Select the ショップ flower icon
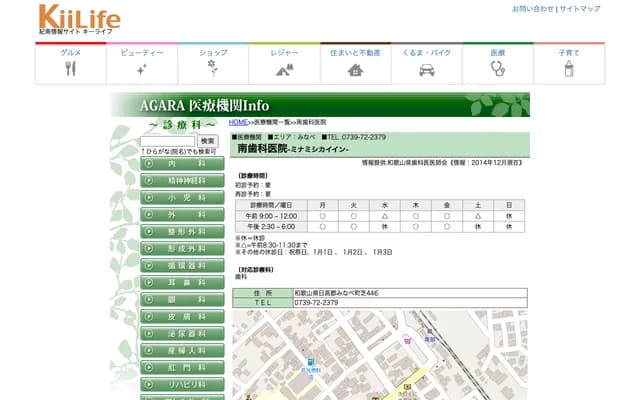Viewport: 640px width, 400px height. 213,69
